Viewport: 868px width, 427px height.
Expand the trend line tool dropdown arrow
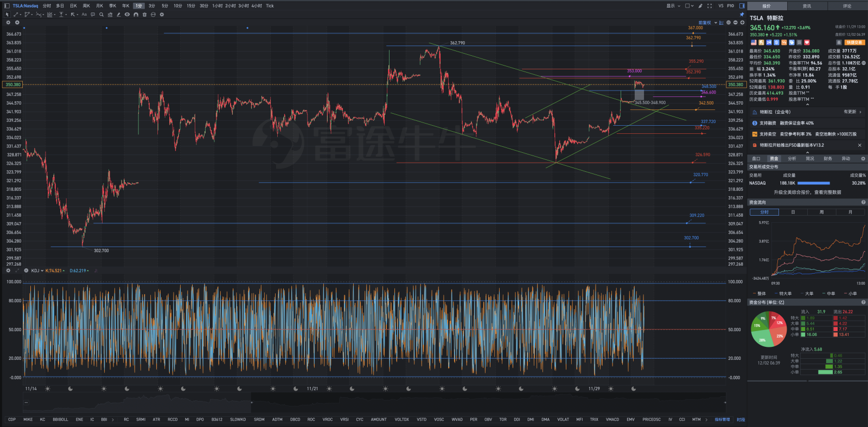pos(21,15)
